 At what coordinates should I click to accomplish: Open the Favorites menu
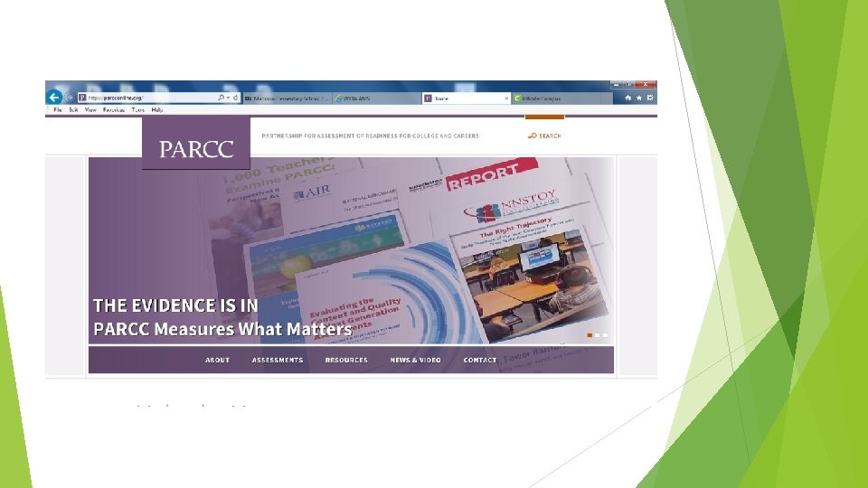(114, 110)
